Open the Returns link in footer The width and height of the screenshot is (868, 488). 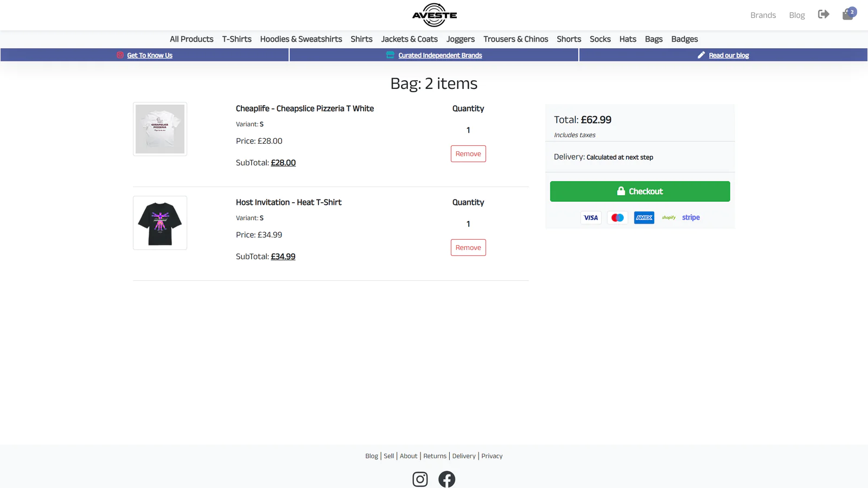click(x=435, y=456)
